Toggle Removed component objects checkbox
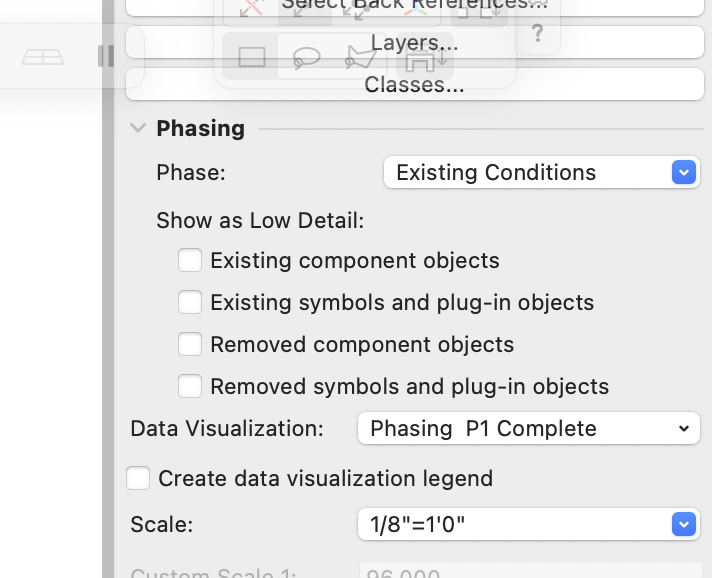The width and height of the screenshot is (712, 578). 190,345
